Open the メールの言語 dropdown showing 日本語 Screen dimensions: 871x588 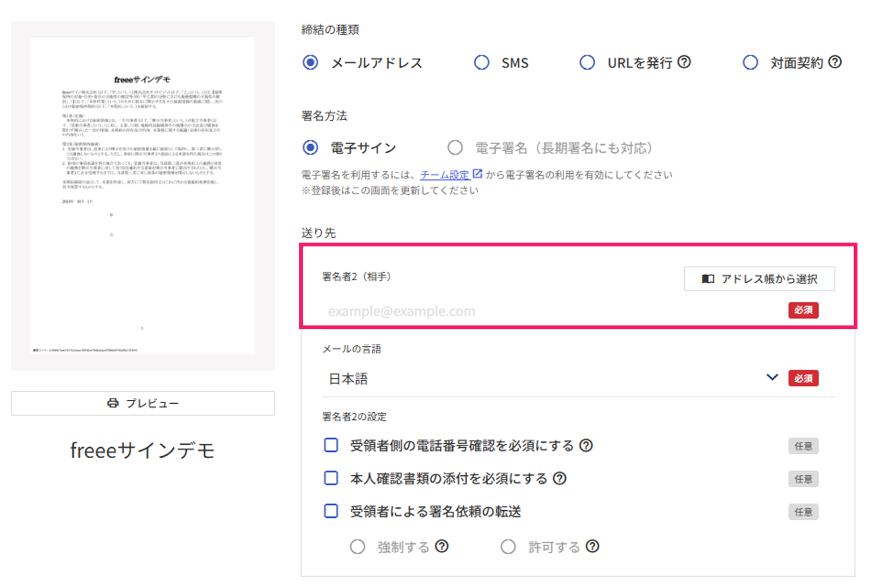coord(553,379)
